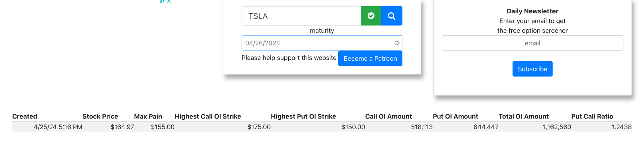Focus the TSLA ticker symbol field
The width and height of the screenshot is (644, 149).
301,16
